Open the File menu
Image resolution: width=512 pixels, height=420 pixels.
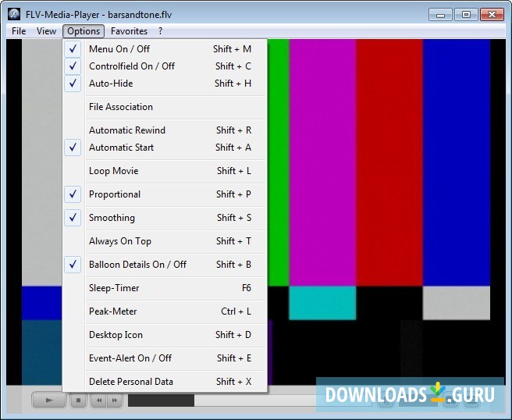coord(19,31)
